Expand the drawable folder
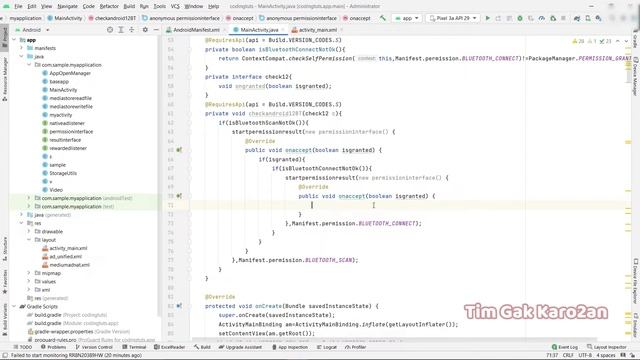Screen dimensions: 640x360 29,231
